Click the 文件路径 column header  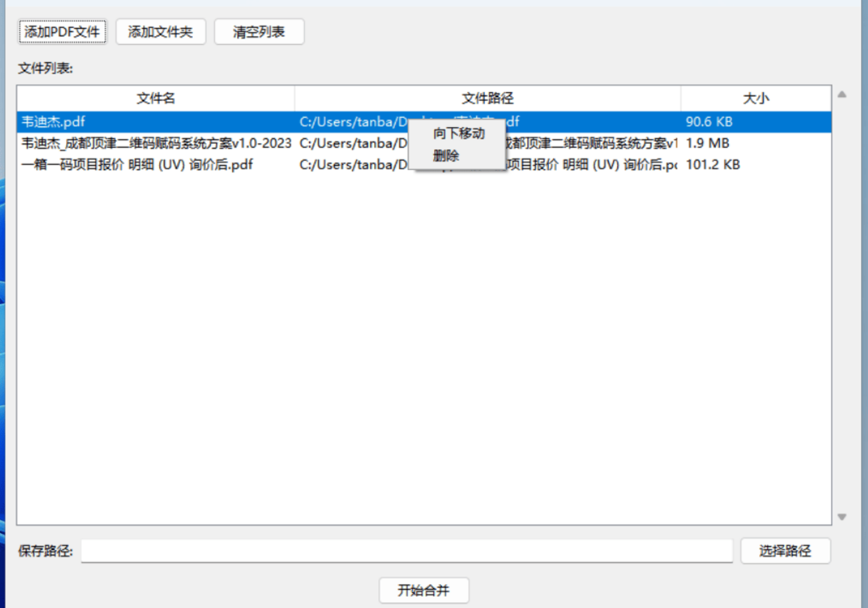coord(487,99)
